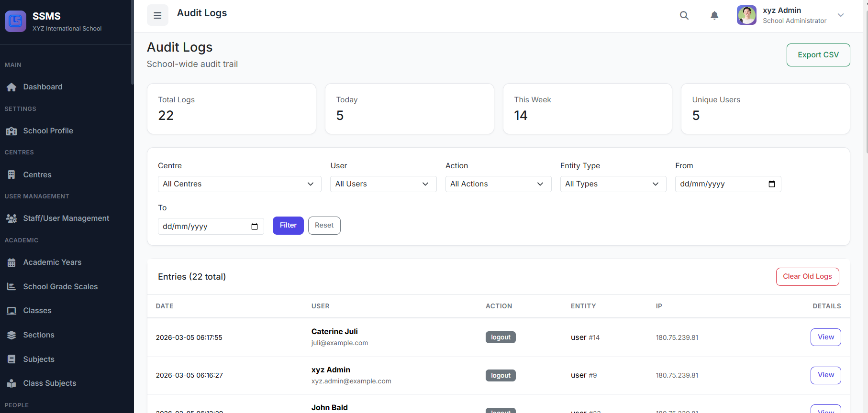The height and width of the screenshot is (413, 868).
Task: Apply filters with the Filter button
Action: 288,226
